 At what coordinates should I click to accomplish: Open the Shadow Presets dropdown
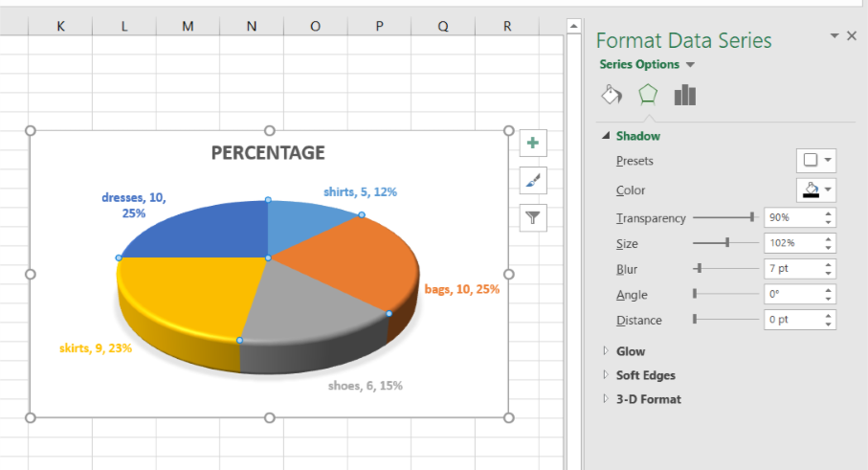(816, 161)
